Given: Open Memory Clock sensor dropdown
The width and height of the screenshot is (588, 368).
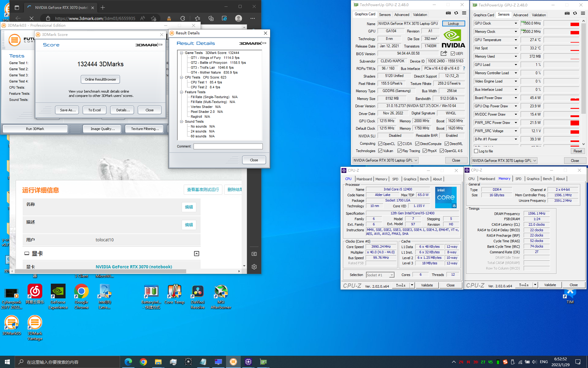Looking at the screenshot, I should click(x=516, y=32).
